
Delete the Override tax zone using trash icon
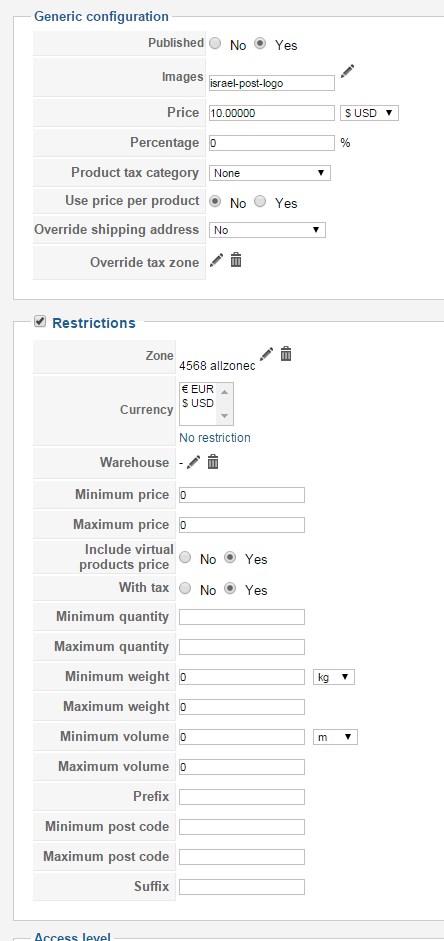[x=236, y=260]
